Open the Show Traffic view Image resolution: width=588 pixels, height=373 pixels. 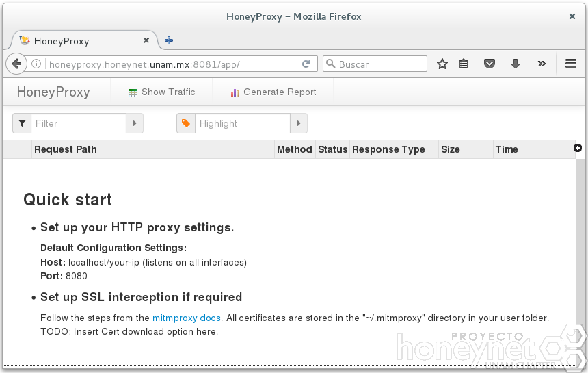tap(161, 92)
